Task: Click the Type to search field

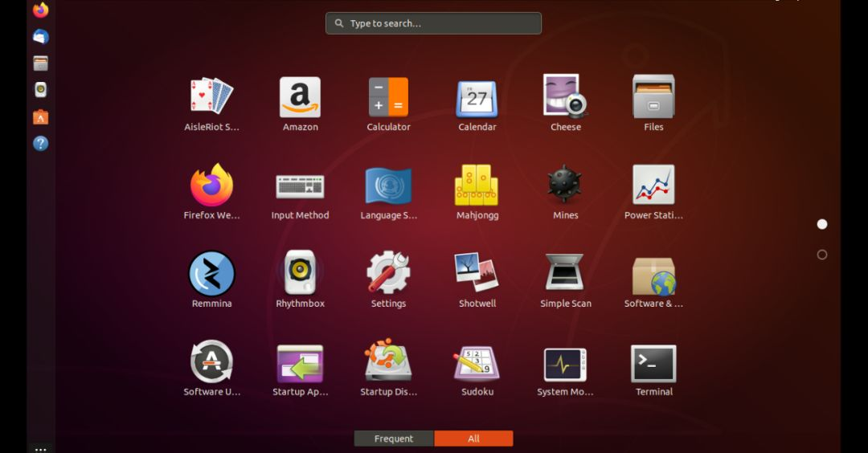Action: (x=433, y=23)
